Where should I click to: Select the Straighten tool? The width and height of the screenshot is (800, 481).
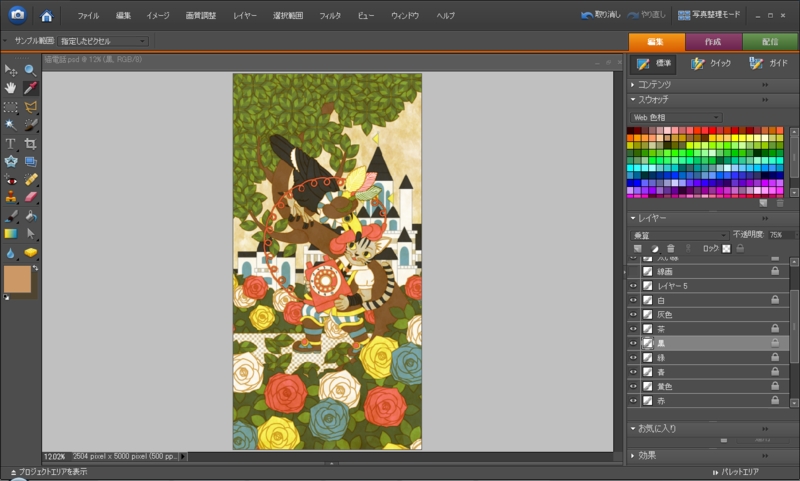coord(30,162)
